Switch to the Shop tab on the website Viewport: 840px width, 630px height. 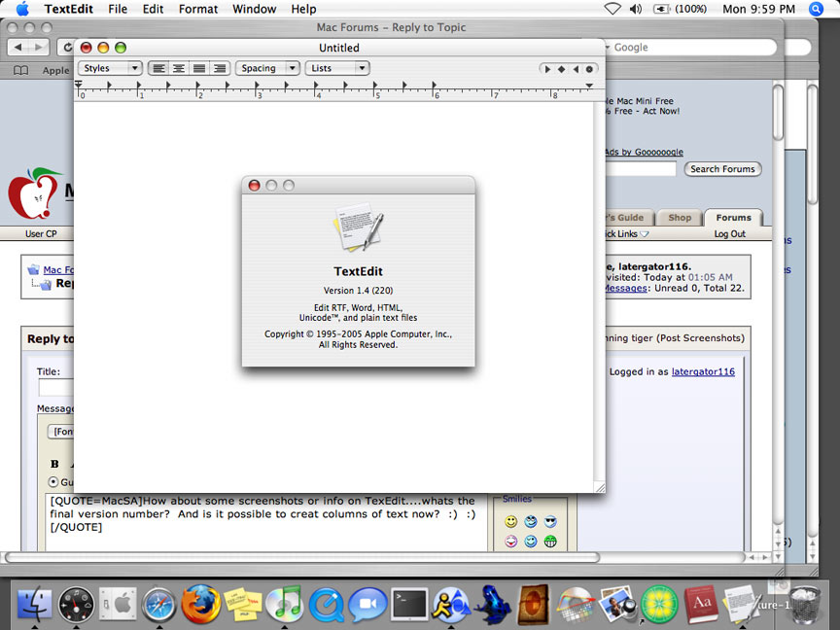point(680,218)
